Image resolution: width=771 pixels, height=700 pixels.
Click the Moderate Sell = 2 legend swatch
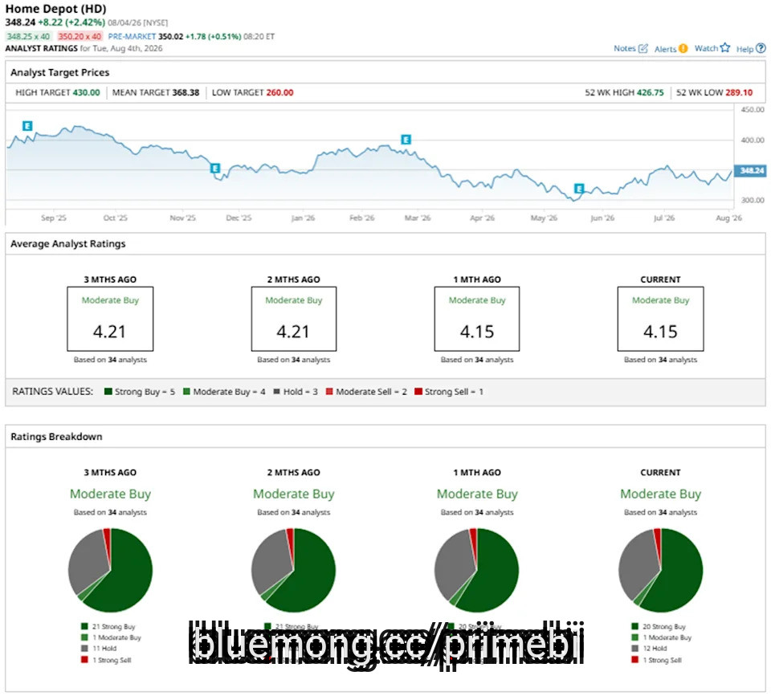[x=329, y=392]
